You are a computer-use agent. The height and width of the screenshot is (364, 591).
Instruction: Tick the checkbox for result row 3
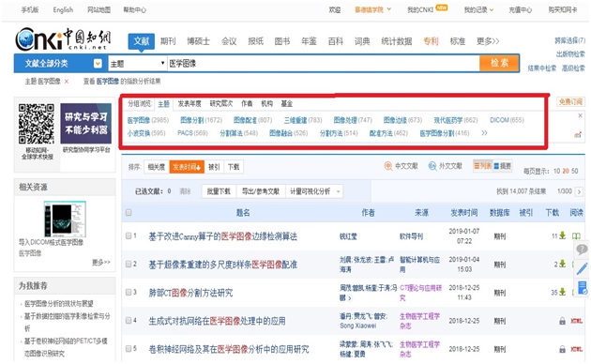point(129,292)
